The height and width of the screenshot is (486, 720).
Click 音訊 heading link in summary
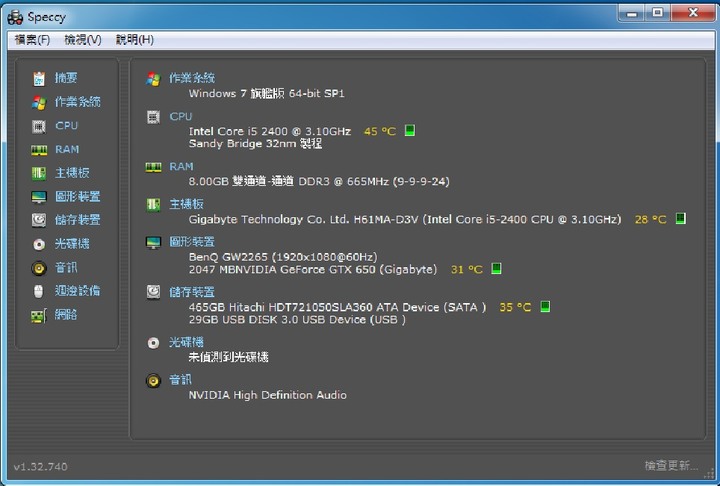pos(180,380)
